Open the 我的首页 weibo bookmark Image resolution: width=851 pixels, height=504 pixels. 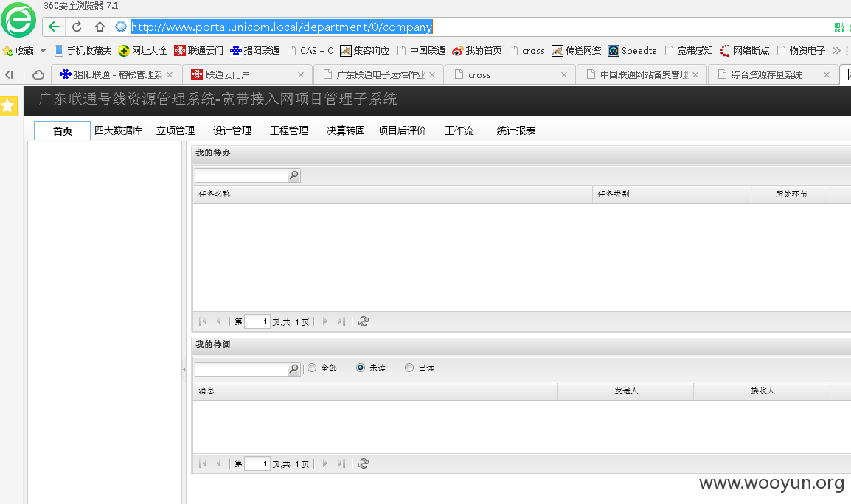pos(477,50)
